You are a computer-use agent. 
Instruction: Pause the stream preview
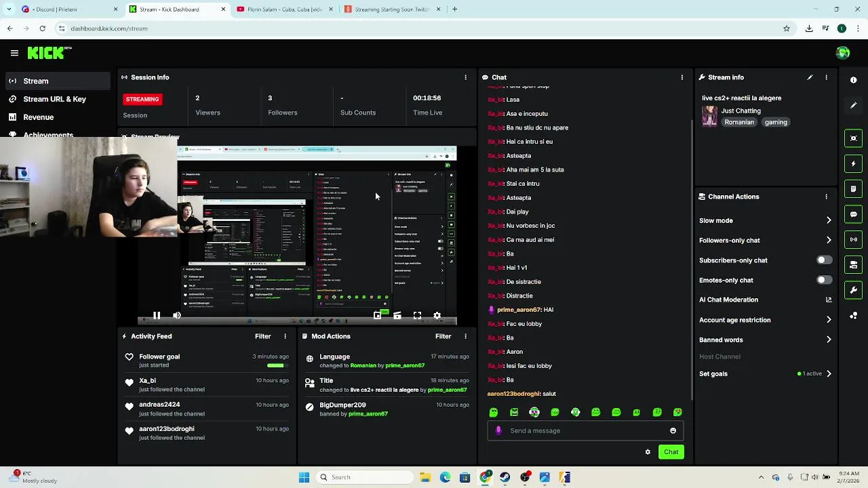point(157,315)
